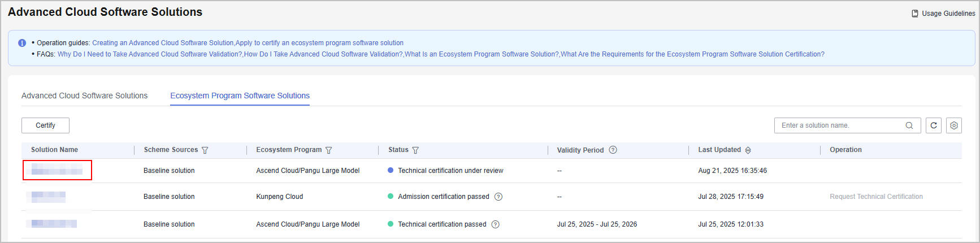Open the Status column filter icon
Image resolution: width=980 pixels, height=243 pixels.
(x=415, y=150)
